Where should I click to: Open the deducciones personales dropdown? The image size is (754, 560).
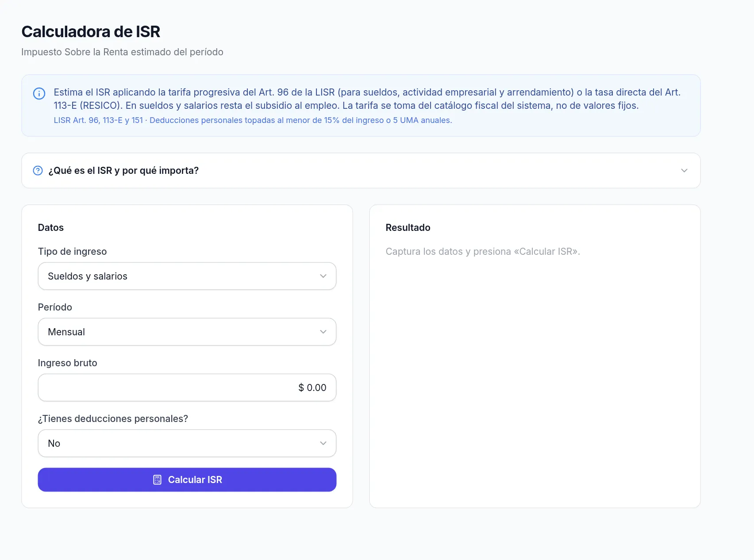pyautogui.click(x=187, y=443)
